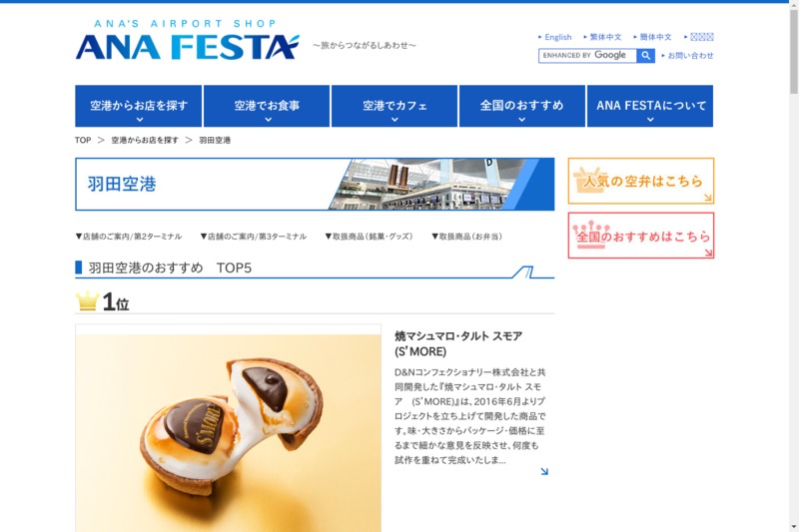This screenshot has height=532, width=799.
Task: Jump to 店舗のご案内/第2ターミナル section
Action: [129, 237]
